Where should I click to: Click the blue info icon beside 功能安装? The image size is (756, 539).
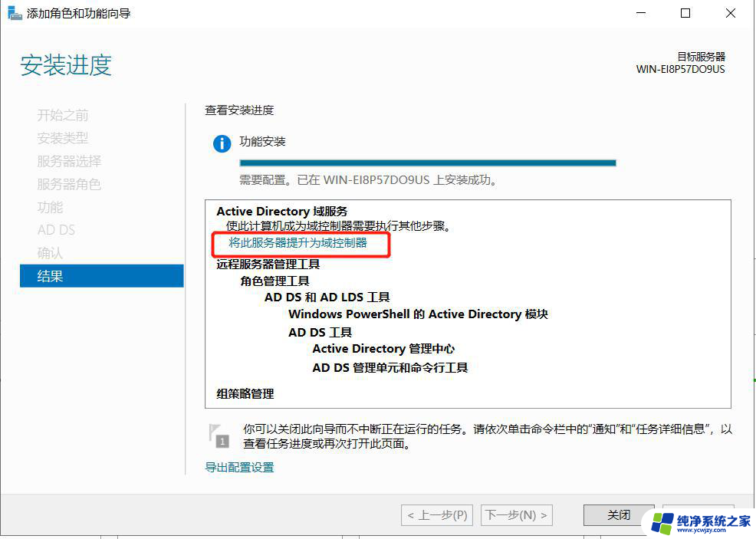pyautogui.click(x=222, y=143)
